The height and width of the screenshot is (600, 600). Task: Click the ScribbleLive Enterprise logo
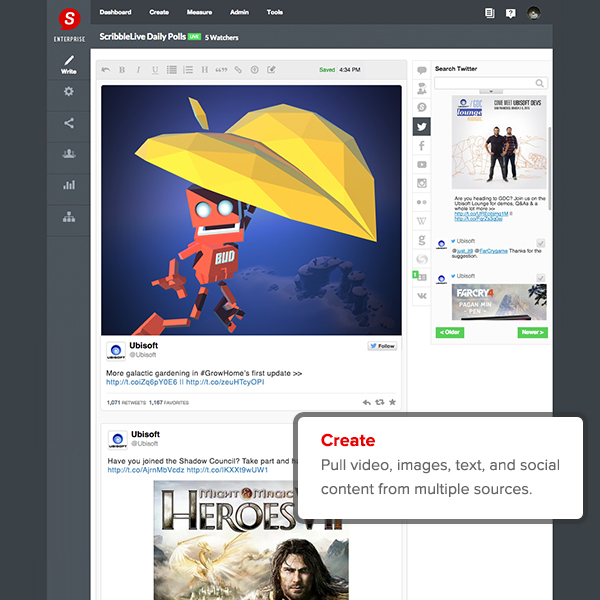[x=69, y=24]
